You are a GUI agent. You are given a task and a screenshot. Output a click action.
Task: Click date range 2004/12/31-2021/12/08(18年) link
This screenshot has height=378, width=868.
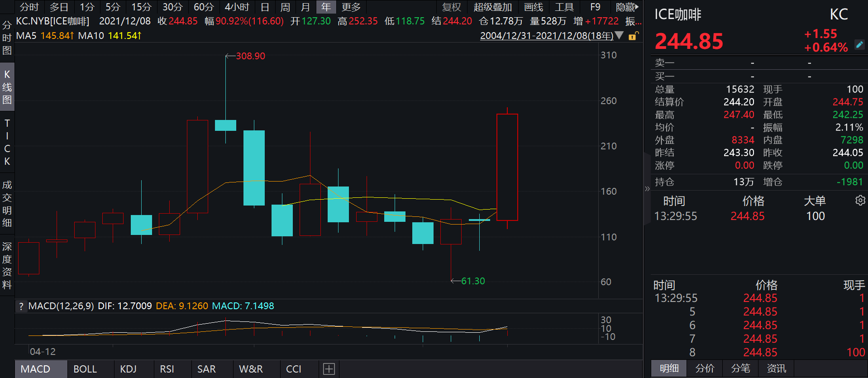pos(547,35)
